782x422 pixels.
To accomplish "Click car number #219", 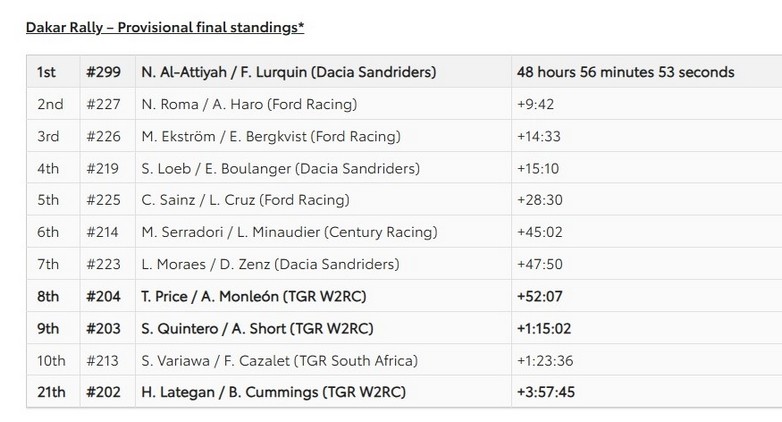I will (x=103, y=168).
